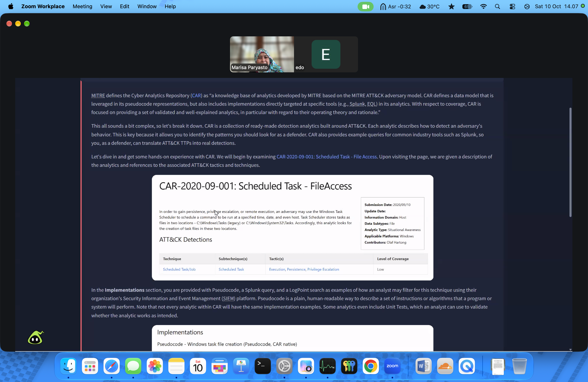
Task: Open the Meeting menu
Action: [82, 6]
